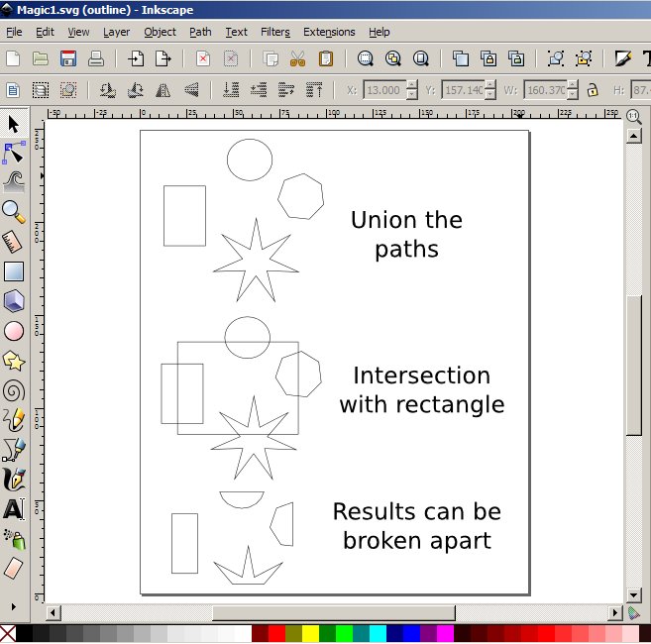Pick the yellow swatch in the palette

click(x=310, y=633)
